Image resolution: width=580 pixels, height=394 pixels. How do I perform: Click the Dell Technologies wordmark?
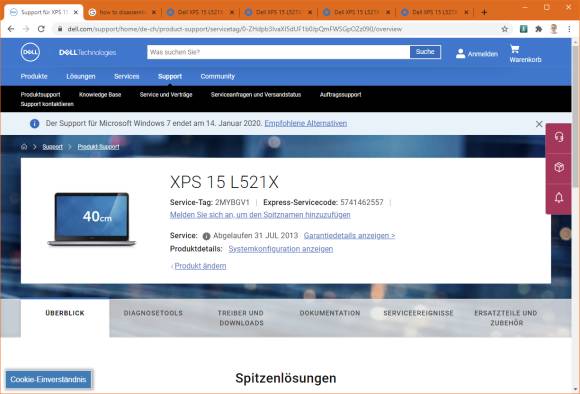click(87, 53)
